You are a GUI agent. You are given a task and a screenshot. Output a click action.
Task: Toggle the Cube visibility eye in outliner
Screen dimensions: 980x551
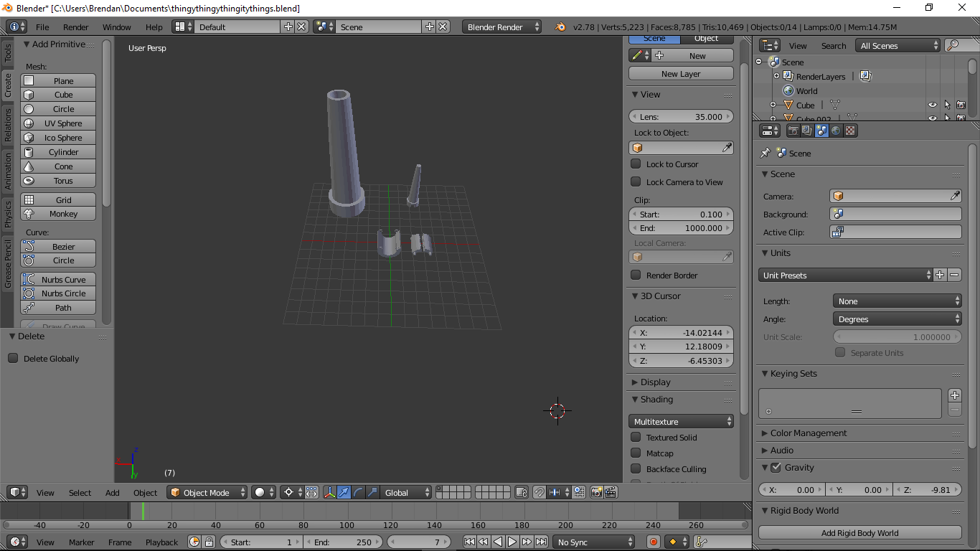pyautogui.click(x=933, y=105)
